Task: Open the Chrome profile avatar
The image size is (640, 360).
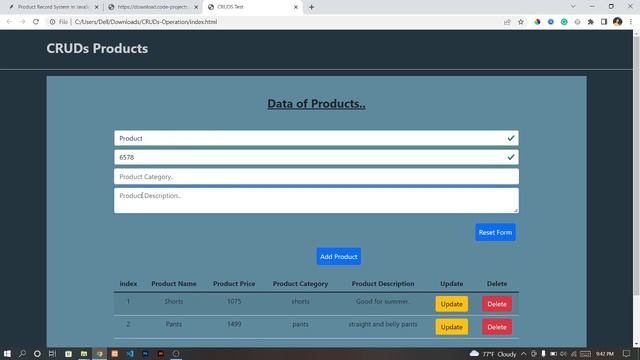Action: point(618,22)
